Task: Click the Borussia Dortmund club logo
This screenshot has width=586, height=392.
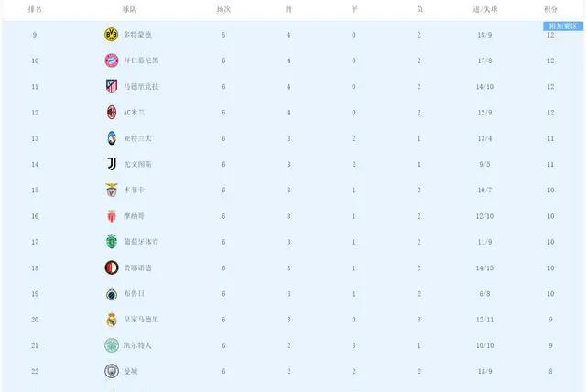Action: click(112, 35)
